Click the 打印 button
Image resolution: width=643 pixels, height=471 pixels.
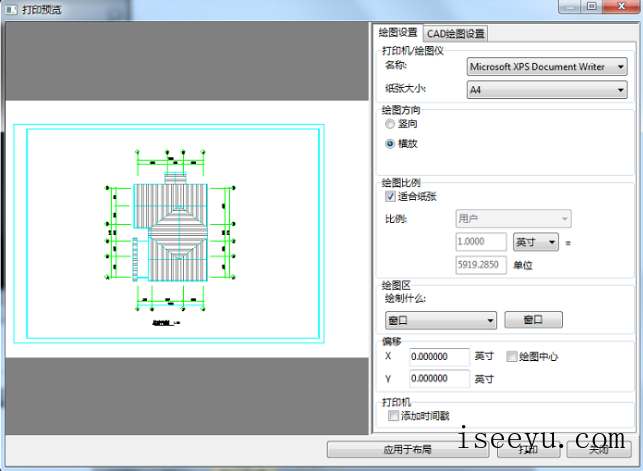tap(528, 449)
